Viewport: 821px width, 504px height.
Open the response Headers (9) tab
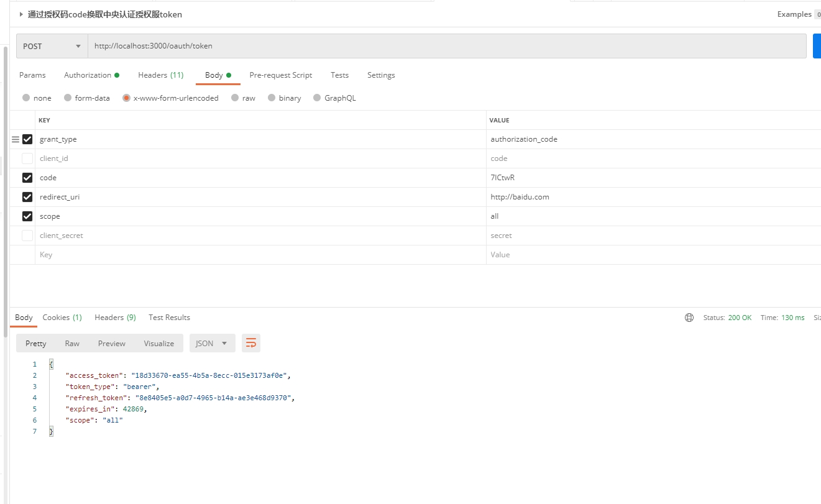[x=115, y=318]
